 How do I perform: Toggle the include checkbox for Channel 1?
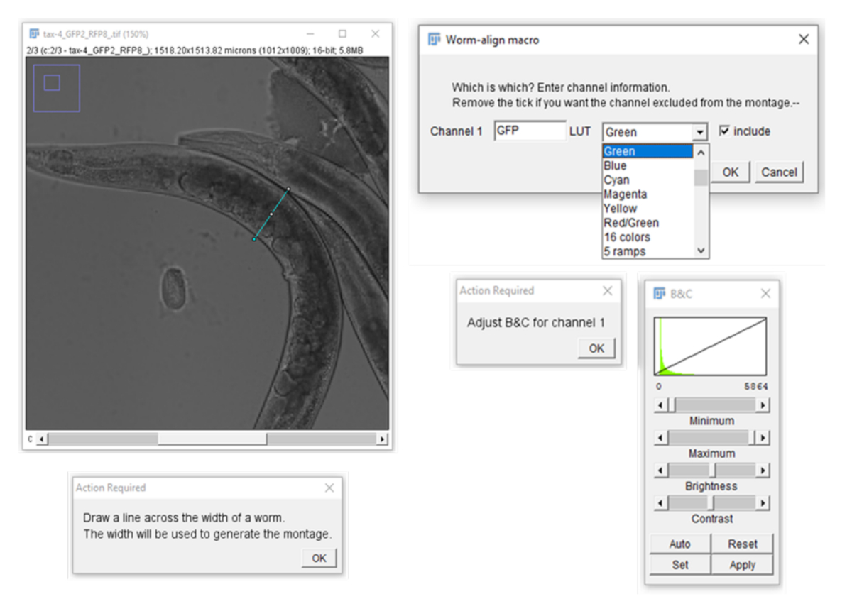pos(724,131)
